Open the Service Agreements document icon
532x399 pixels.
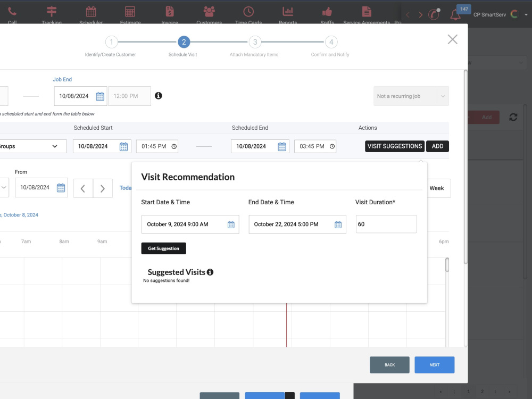pyautogui.click(x=367, y=12)
